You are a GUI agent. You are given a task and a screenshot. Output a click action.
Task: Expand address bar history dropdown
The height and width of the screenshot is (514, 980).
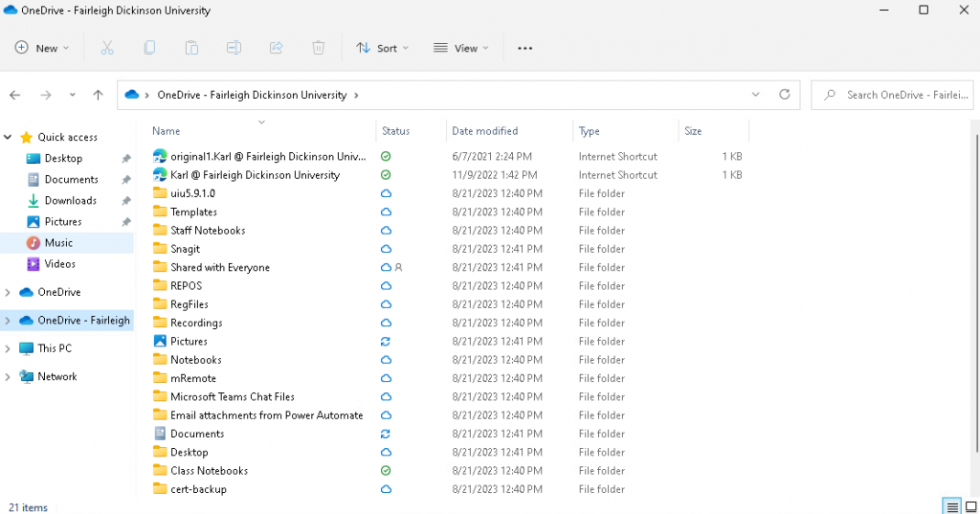point(756,95)
